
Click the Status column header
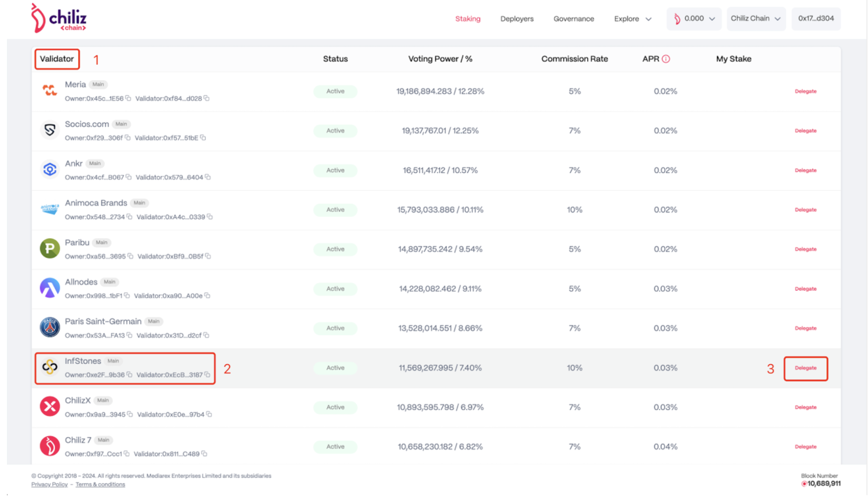click(x=335, y=59)
